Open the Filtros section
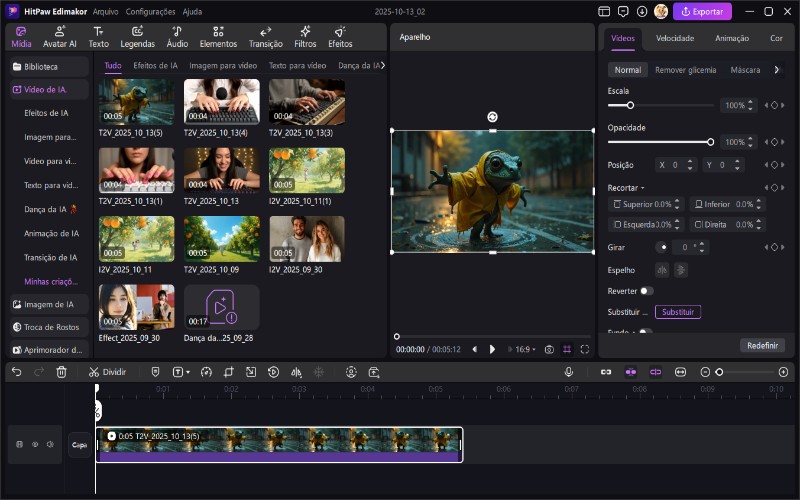Viewport: 800px width, 500px height. point(305,37)
